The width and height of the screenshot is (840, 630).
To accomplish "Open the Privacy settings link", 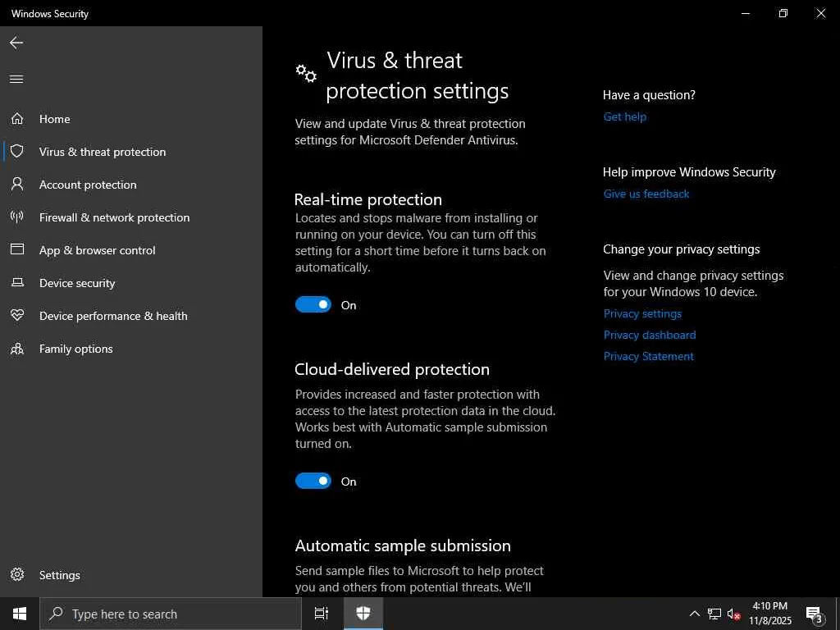I will [642, 313].
